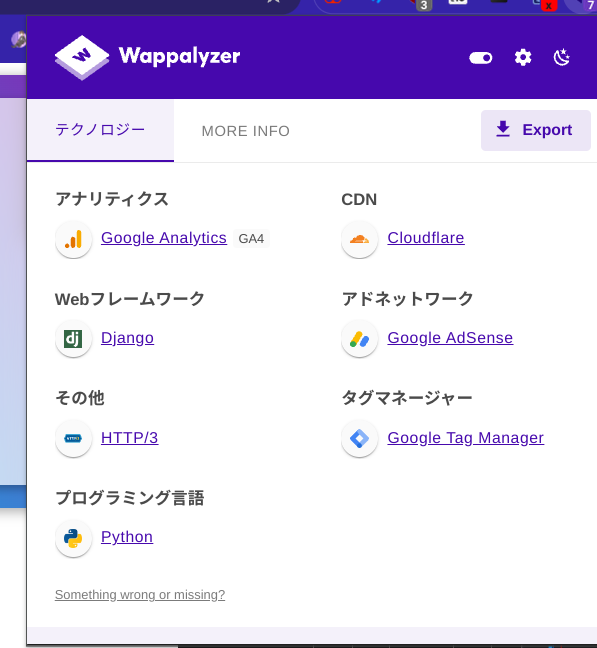This screenshot has height=648, width=597.
Task: Click the Django dj icon
Action: click(x=74, y=339)
